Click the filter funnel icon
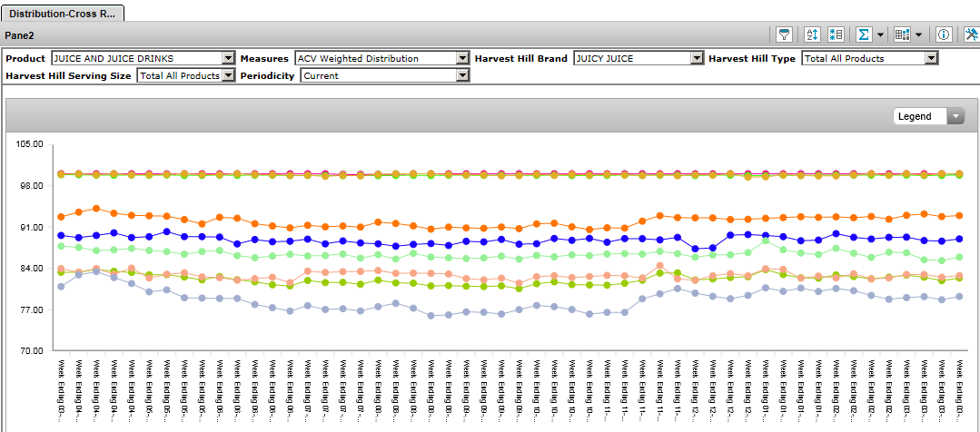 [x=784, y=34]
